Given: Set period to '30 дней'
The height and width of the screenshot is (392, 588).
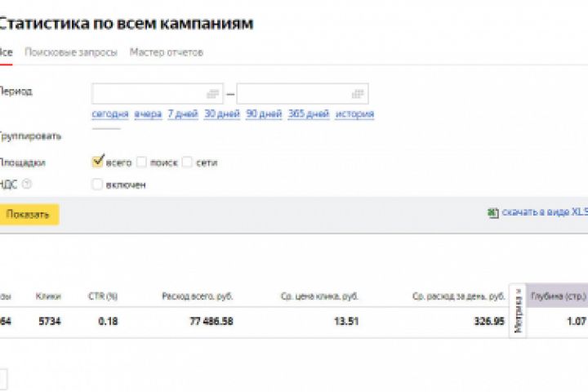Looking at the screenshot, I should 221,114.
